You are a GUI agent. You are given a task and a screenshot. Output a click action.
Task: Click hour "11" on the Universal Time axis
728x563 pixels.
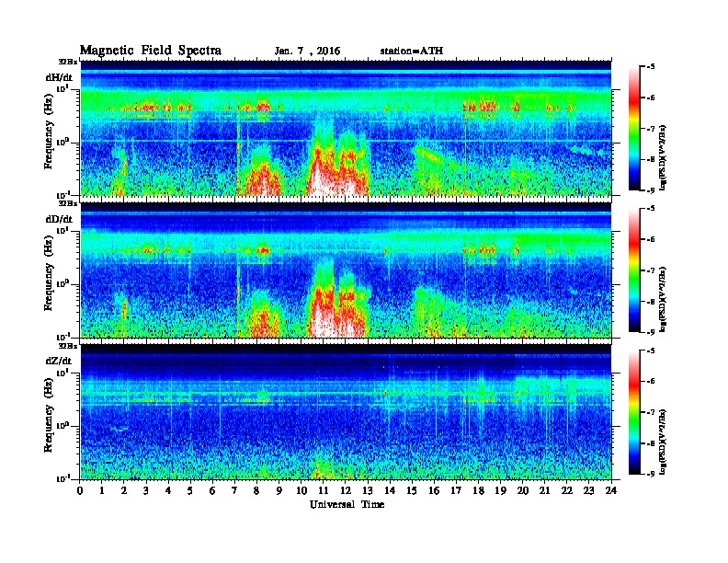pos(324,490)
